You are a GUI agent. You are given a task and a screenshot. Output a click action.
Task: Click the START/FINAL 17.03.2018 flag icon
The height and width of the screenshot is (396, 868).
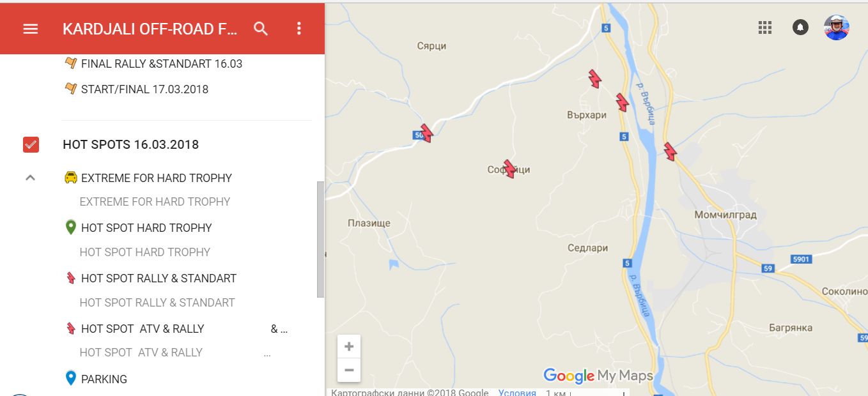pyautogui.click(x=70, y=89)
